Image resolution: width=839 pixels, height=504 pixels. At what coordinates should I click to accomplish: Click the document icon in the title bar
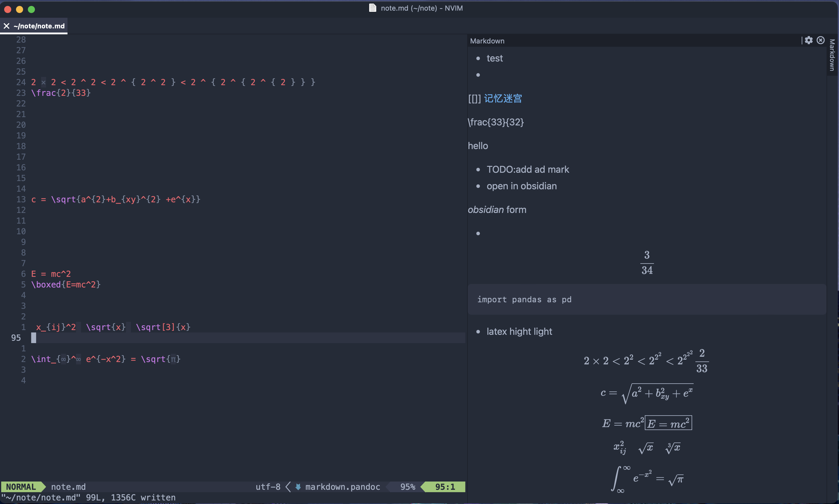point(373,8)
